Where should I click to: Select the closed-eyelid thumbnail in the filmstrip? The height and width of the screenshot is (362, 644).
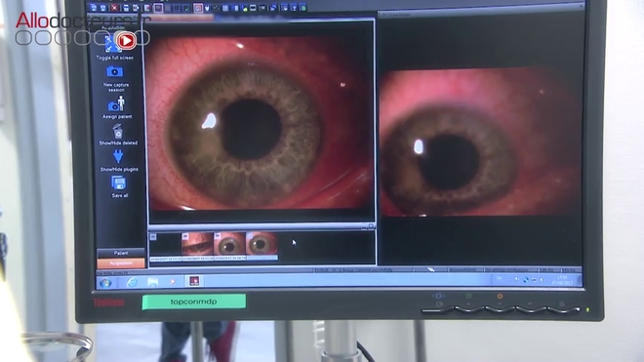(x=197, y=244)
